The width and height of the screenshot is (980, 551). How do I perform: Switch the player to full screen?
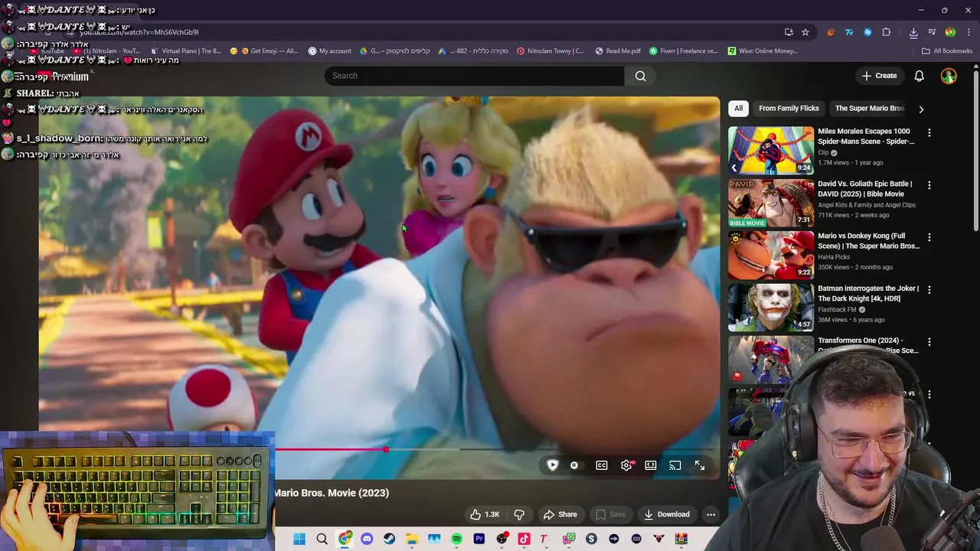699,465
